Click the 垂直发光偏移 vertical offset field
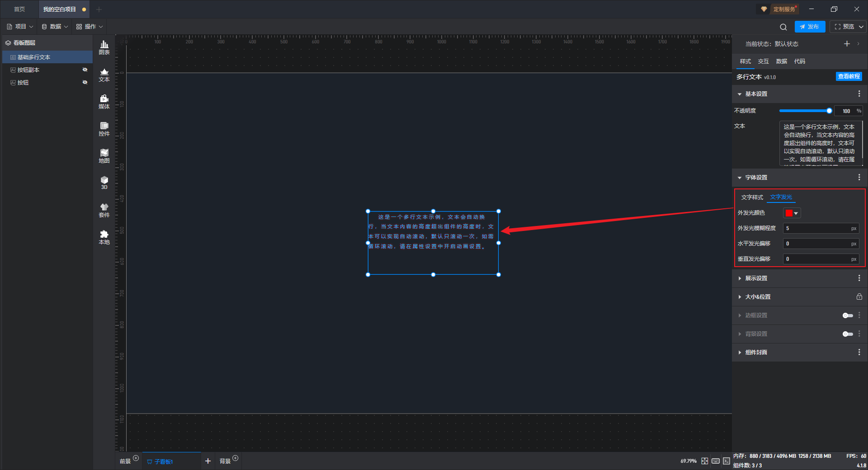This screenshot has height=470, width=868. coord(821,259)
